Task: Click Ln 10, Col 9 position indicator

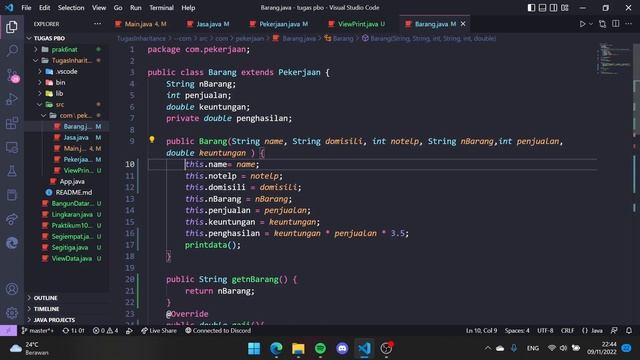Action: click(481, 331)
